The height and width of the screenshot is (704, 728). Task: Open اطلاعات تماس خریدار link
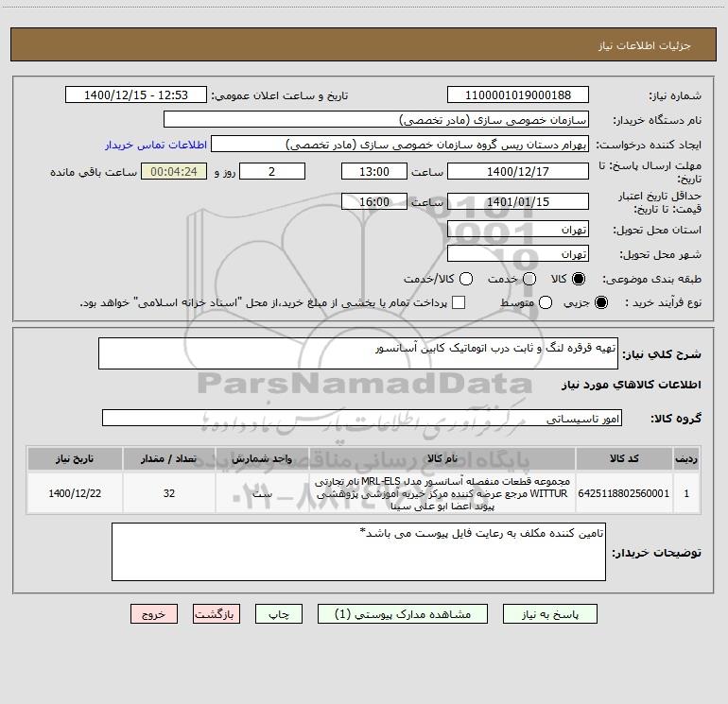pos(156,145)
